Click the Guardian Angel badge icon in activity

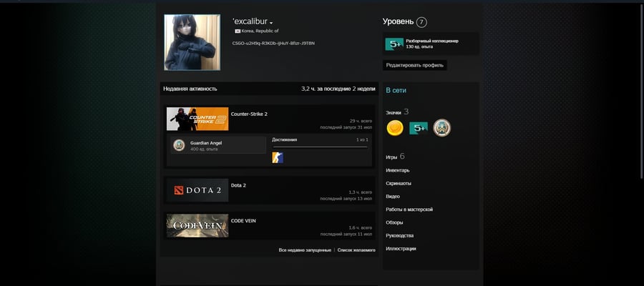179,145
